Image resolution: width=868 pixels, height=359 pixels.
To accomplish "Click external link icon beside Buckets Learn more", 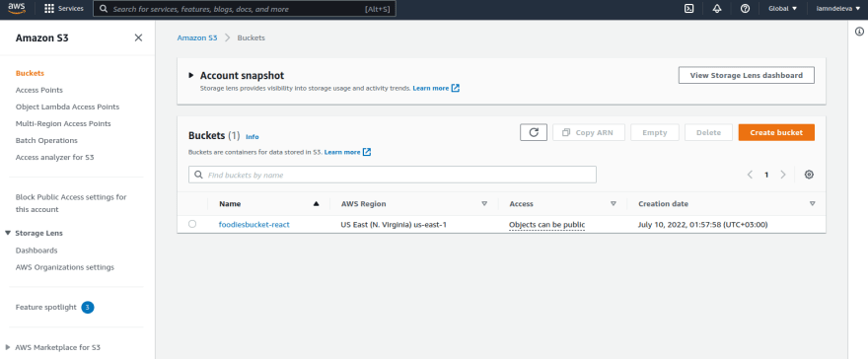I will (x=367, y=152).
